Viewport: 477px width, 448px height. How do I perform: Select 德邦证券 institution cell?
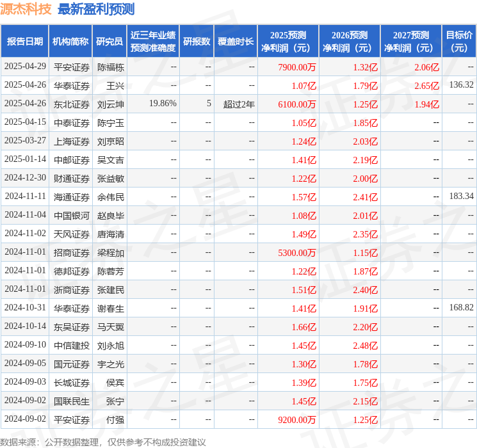coord(70,271)
